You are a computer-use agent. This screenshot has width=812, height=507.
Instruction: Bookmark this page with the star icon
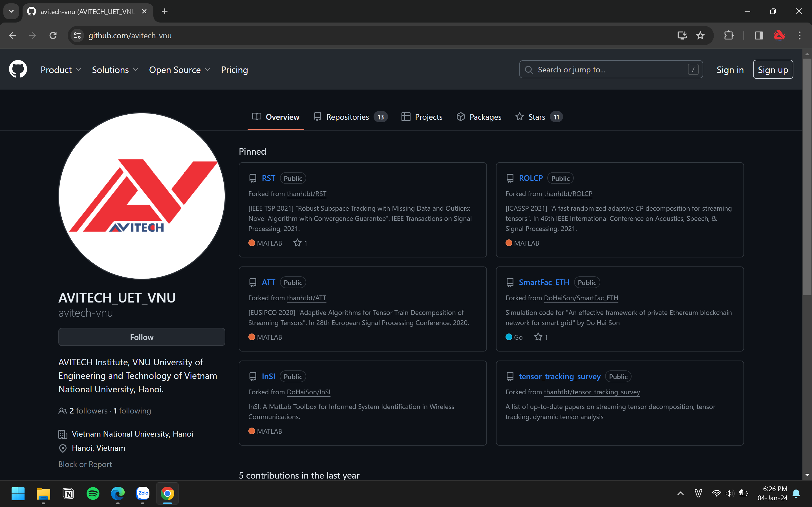click(700, 35)
